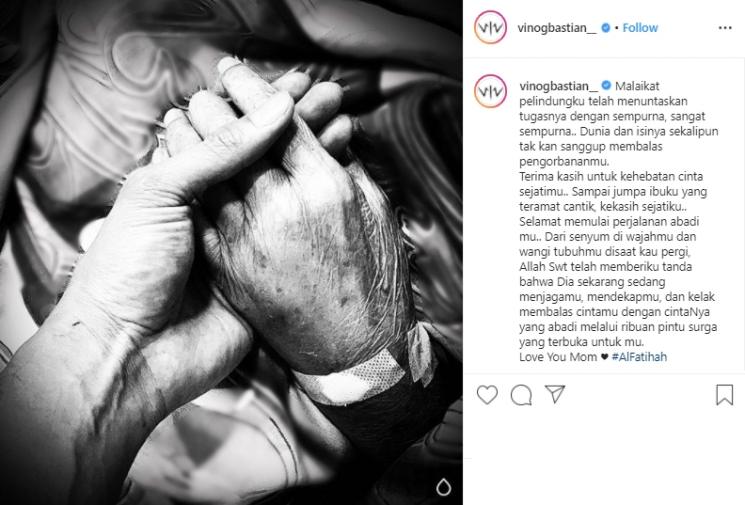Select the 'Love You Mom' caption line
The width and height of the screenshot is (745, 505).
558,357
